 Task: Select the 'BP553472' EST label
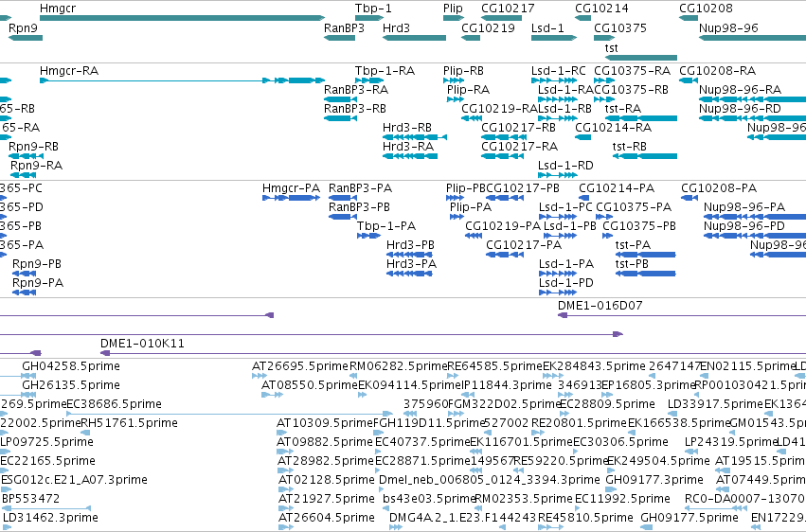click(31, 499)
